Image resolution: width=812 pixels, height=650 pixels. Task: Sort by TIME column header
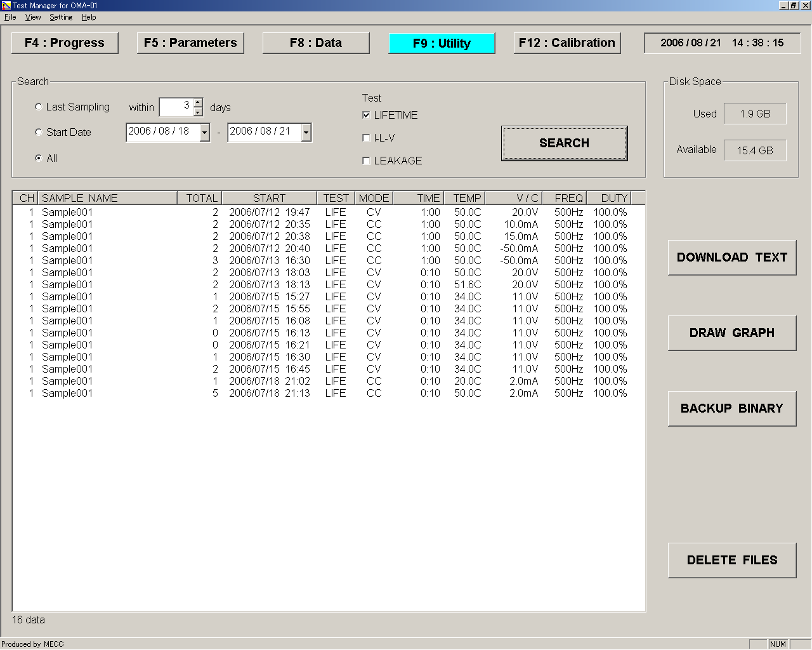[419, 198]
